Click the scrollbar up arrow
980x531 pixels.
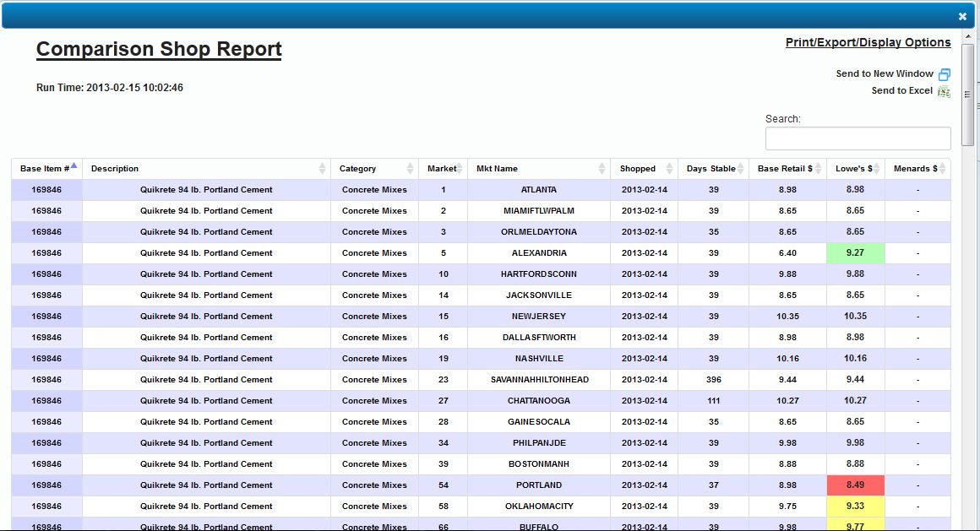point(968,36)
